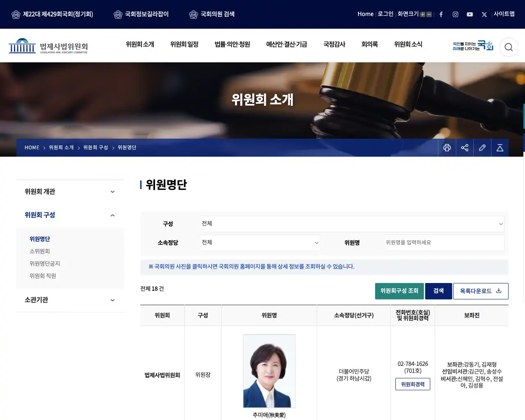Click the 법제사법위원회 logo in the header

pos(48,46)
